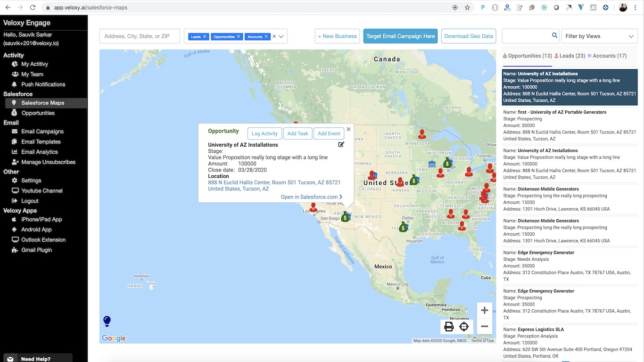
Task: Select the Express Logistics SLA entry
Action: tap(570, 343)
